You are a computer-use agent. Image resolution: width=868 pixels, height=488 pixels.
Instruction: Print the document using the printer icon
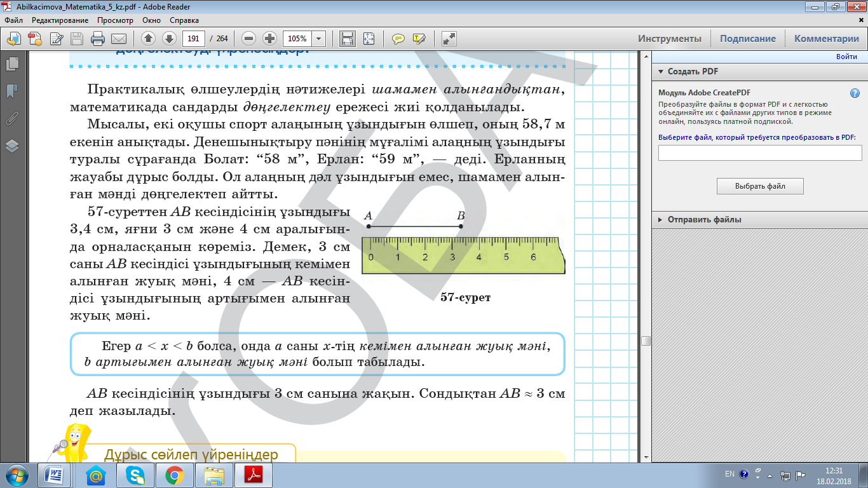(97, 39)
